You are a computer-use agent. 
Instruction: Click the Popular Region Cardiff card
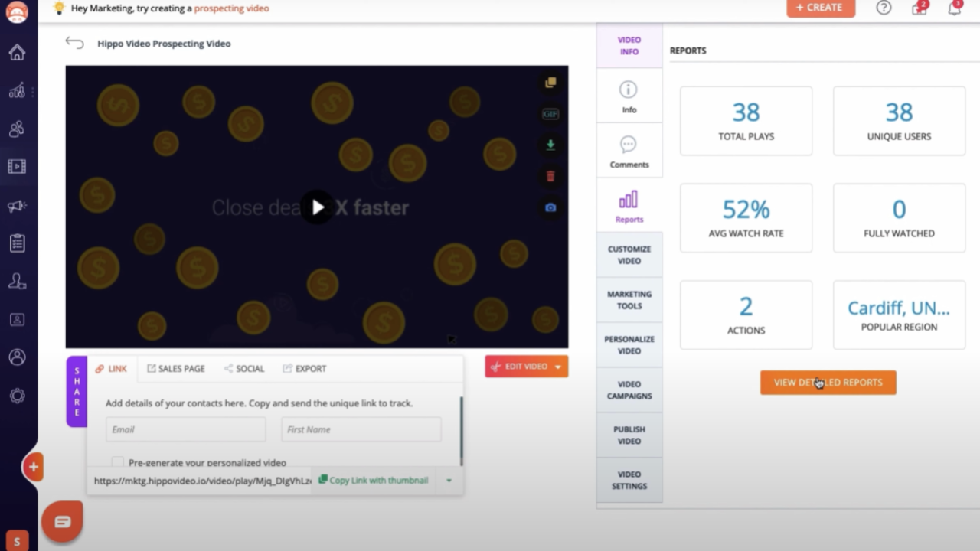(899, 315)
